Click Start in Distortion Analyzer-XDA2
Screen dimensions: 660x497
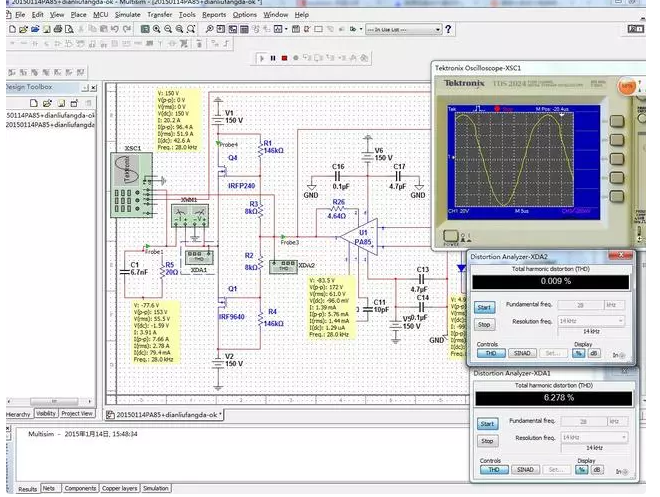click(484, 307)
